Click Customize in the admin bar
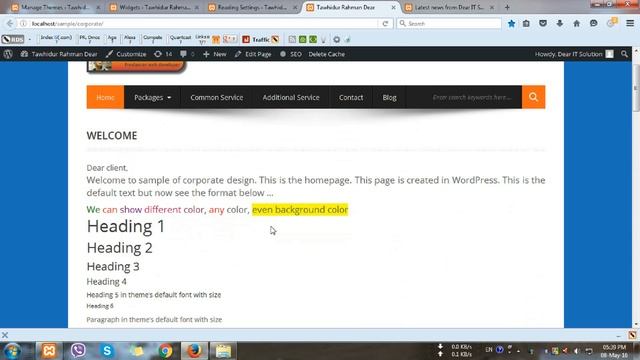The image size is (640, 360). coord(126,54)
